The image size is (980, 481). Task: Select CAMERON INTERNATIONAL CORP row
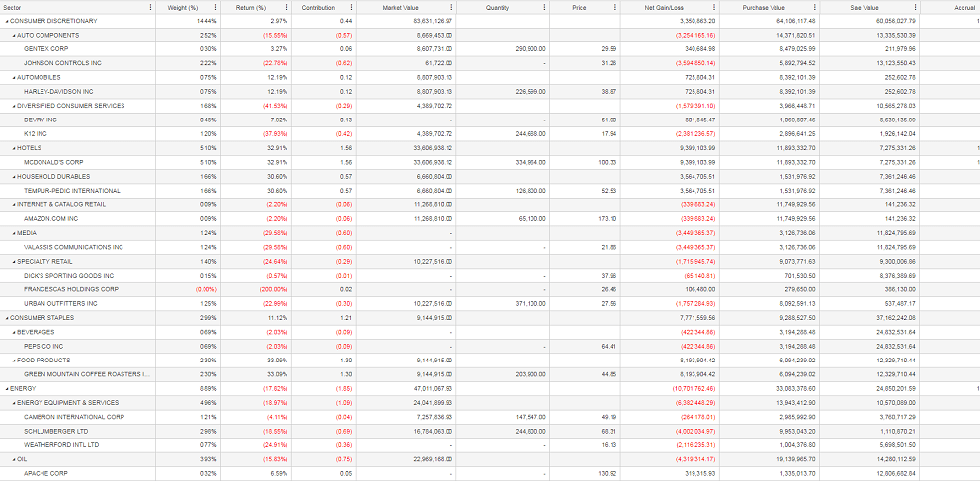(490, 417)
